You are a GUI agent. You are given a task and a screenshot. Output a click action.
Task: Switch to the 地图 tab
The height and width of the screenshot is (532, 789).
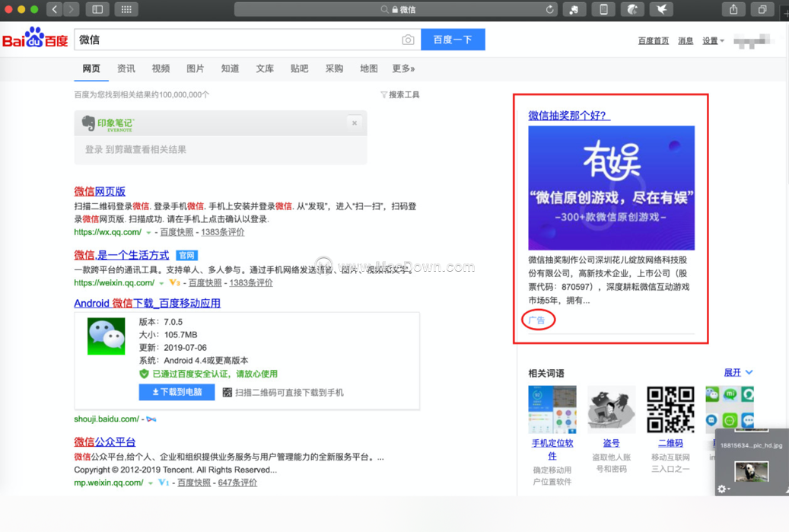pos(369,68)
